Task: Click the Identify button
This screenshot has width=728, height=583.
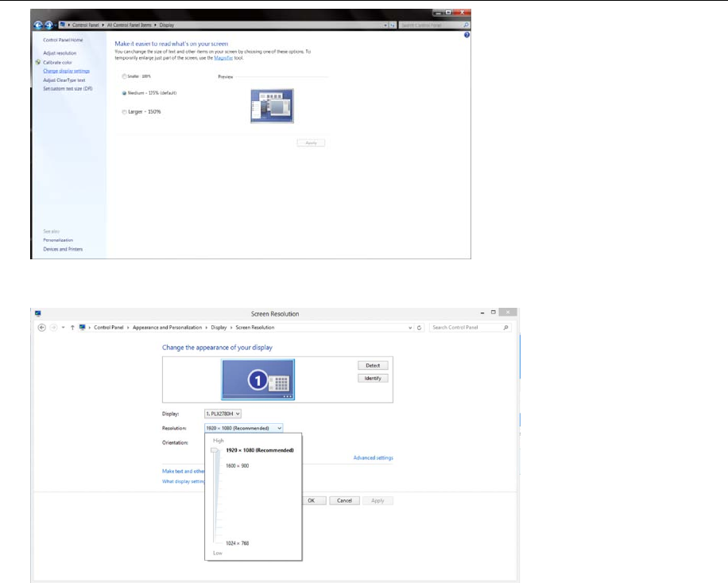Action: [373, 378]
